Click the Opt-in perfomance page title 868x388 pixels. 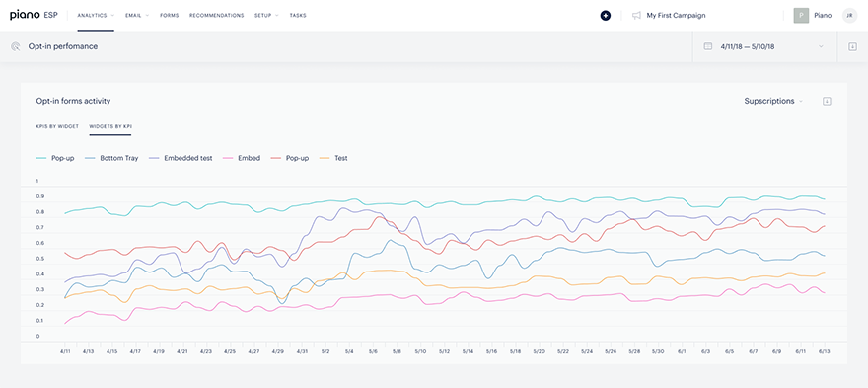tap(63, 47)
